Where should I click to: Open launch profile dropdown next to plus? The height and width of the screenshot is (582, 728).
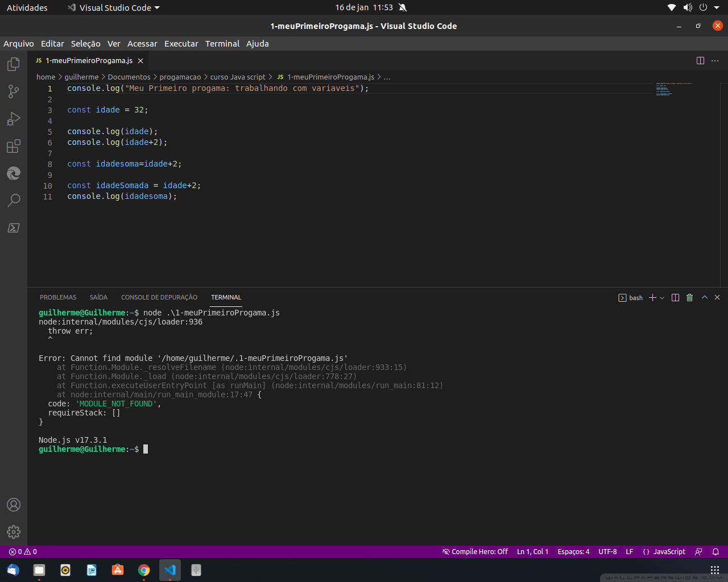pyautogui.click(x=662, y=298)
